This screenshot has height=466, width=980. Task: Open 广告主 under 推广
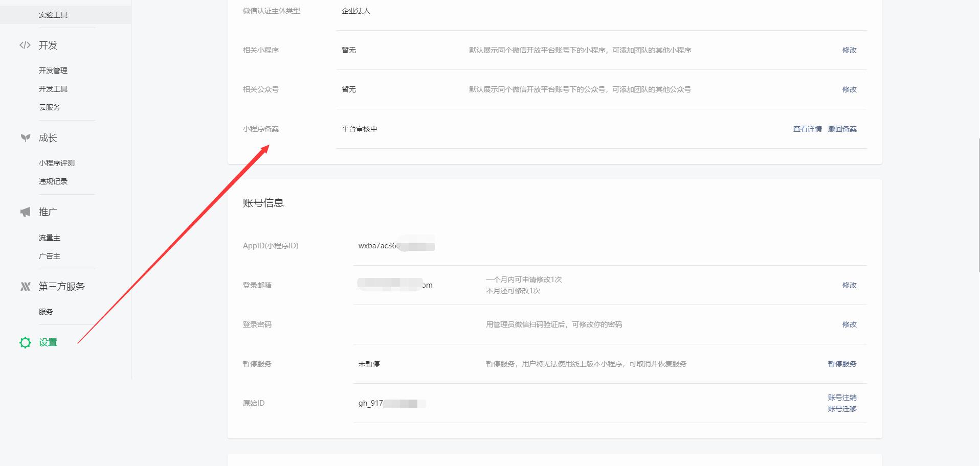tap(50, 256)
